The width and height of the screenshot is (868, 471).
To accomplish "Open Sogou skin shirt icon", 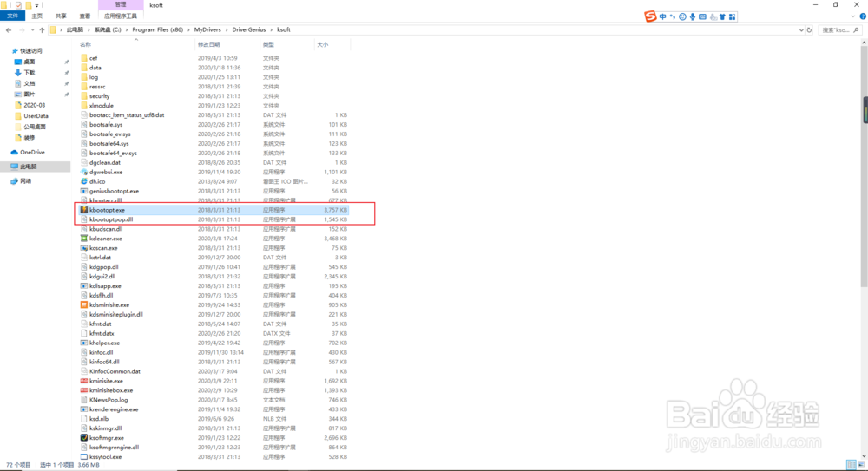I will click(x=722, y=16).
